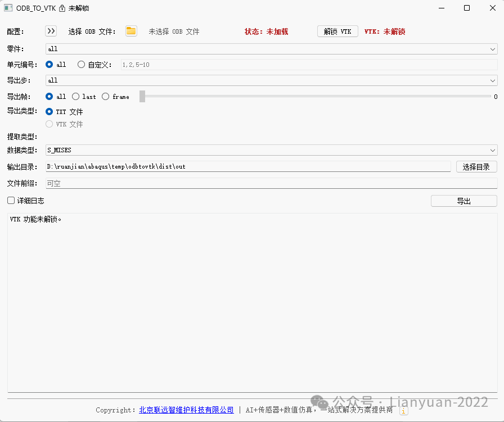Enable the 详细日志 checkbox
The width and height of the screenshot is (504, 422).
click(x=11, y=201)
